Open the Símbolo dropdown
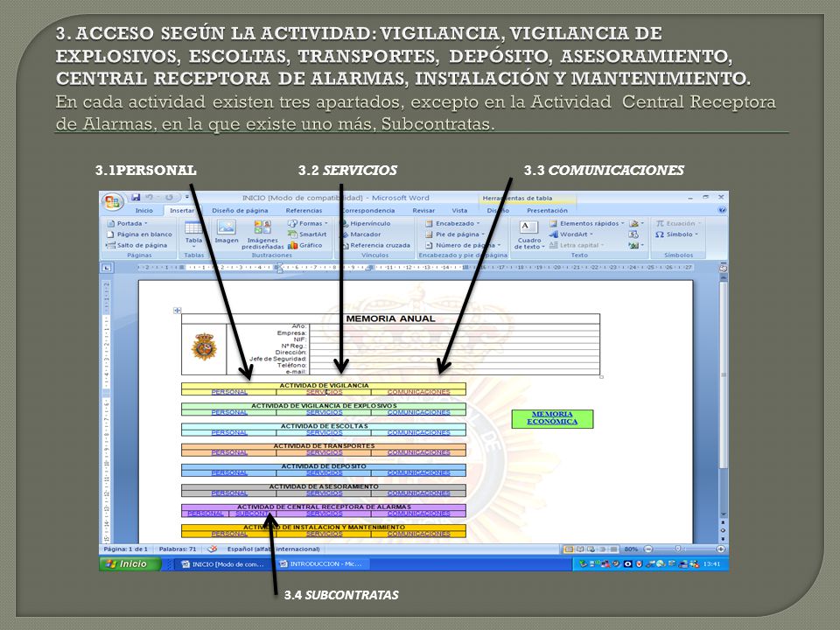 click(x=676, y=234)
